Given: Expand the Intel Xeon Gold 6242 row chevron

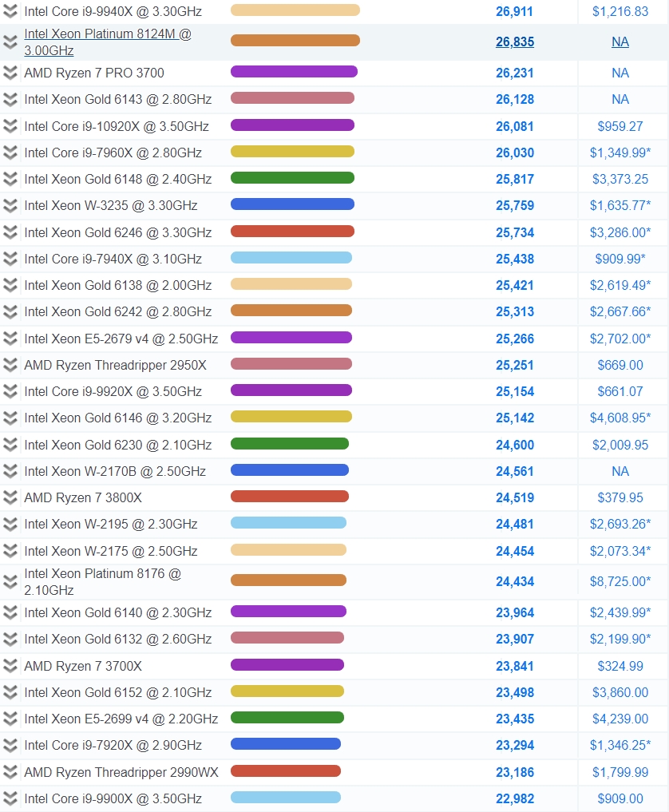Looking at the screenshot, I should pos(10,311).
